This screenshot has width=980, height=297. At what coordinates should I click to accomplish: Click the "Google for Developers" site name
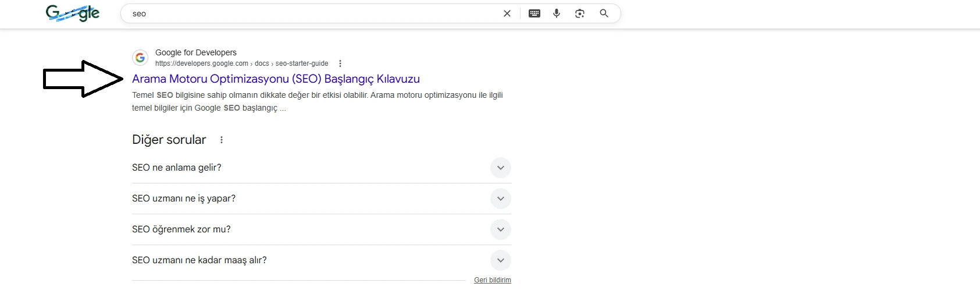point(196,52)
